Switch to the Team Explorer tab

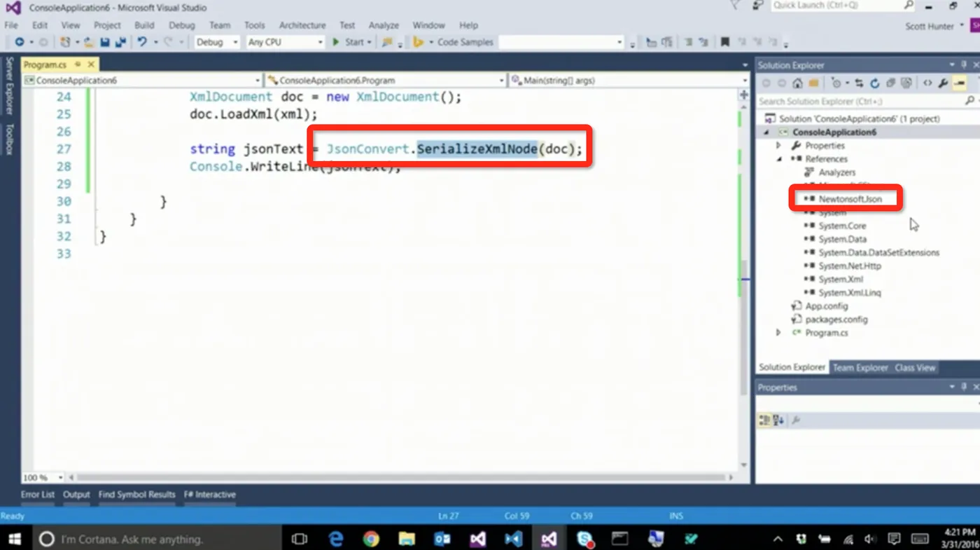[x=860, y=368]
